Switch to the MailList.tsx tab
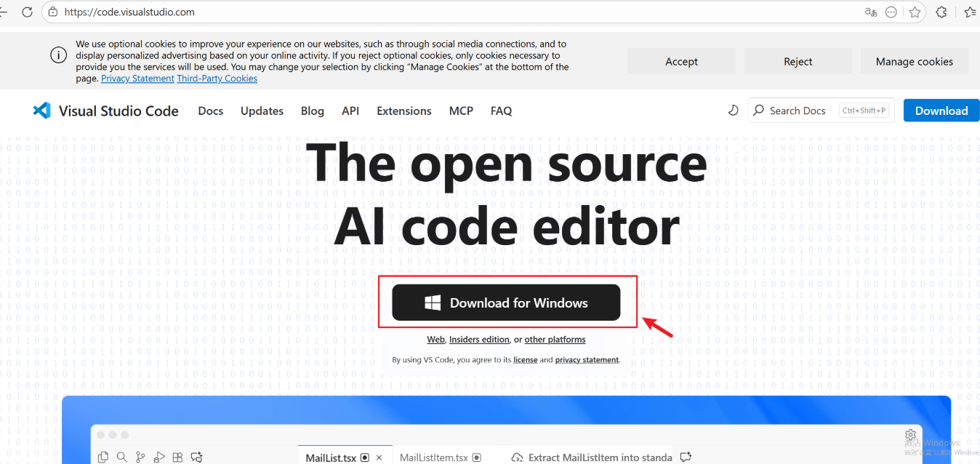 coord(345,455)
